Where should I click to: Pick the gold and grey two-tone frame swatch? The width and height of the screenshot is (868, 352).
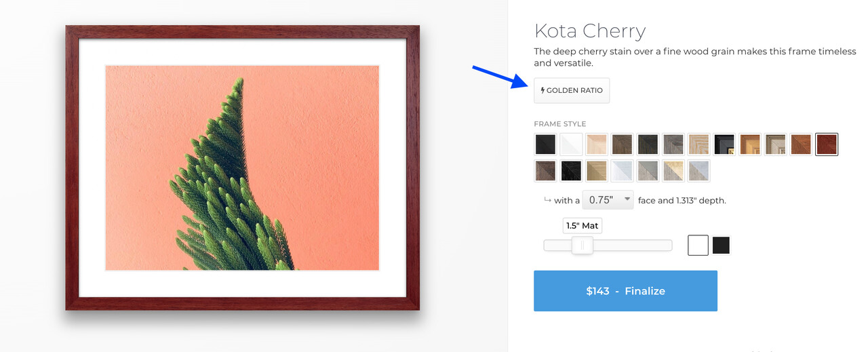point(673,171)
